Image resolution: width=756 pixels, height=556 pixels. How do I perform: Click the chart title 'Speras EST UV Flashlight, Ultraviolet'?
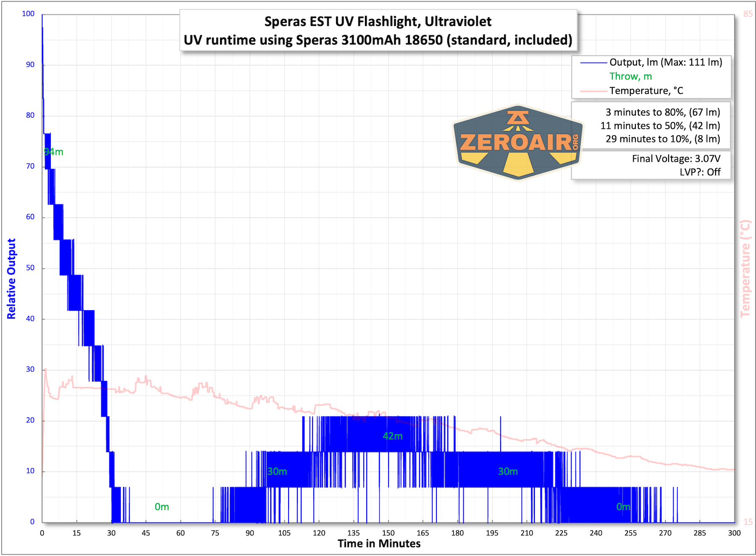[x=378, y=21]
